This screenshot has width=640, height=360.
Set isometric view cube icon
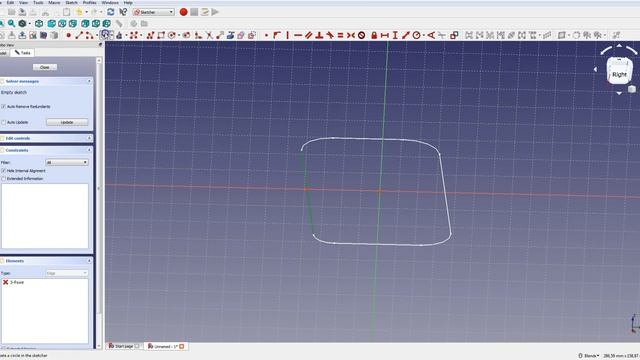pyautogui.click(x=39, y=24)
